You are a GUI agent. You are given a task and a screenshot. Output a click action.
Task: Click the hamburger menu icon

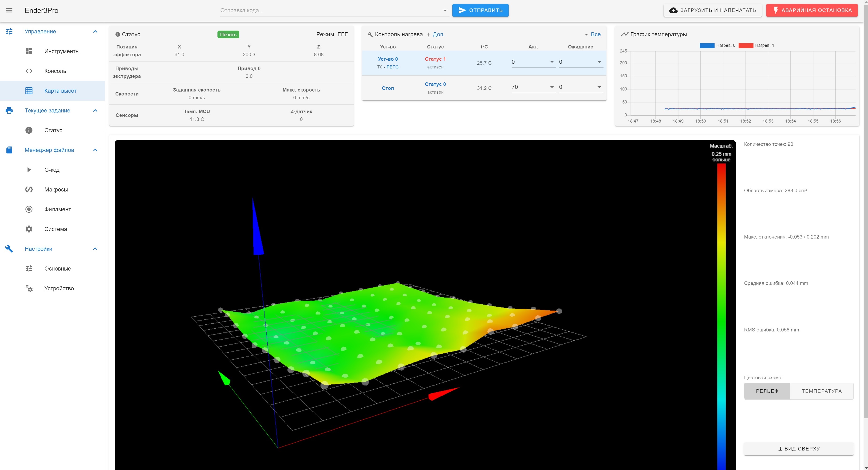(9, 10)
